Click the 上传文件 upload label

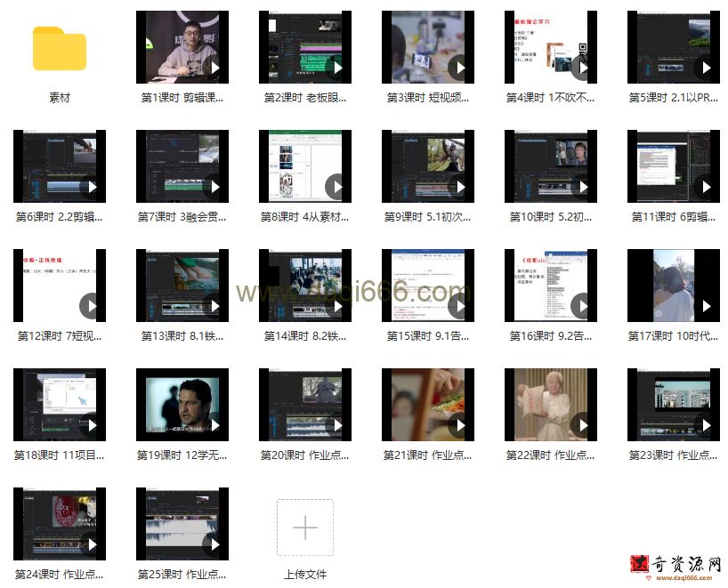coord(305,575)
